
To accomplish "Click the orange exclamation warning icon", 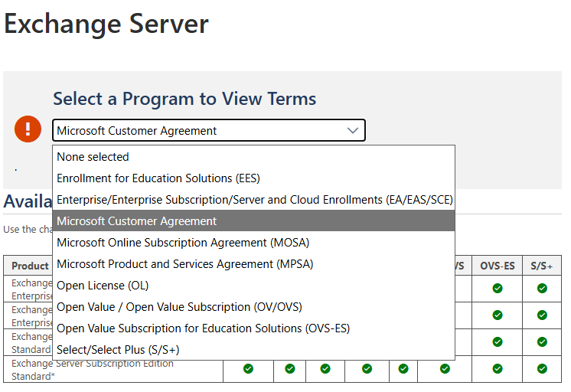I will (28, 129).
